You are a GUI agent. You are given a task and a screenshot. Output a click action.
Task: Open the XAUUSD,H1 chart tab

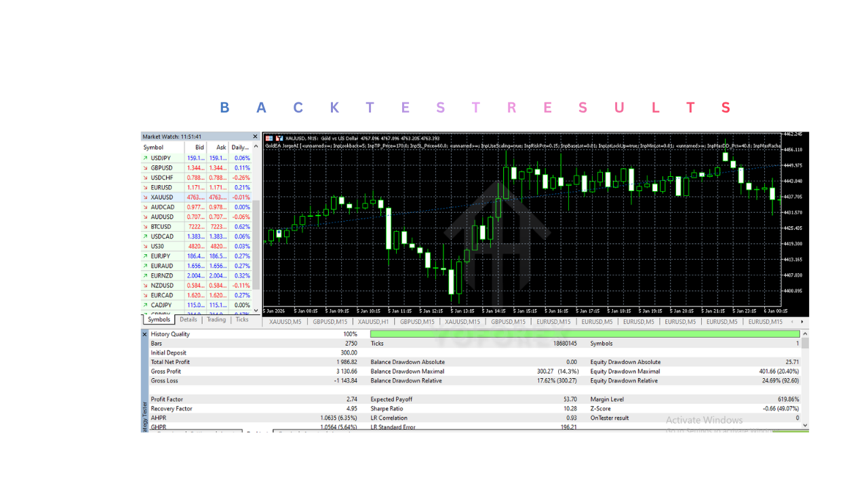point(373,322)
